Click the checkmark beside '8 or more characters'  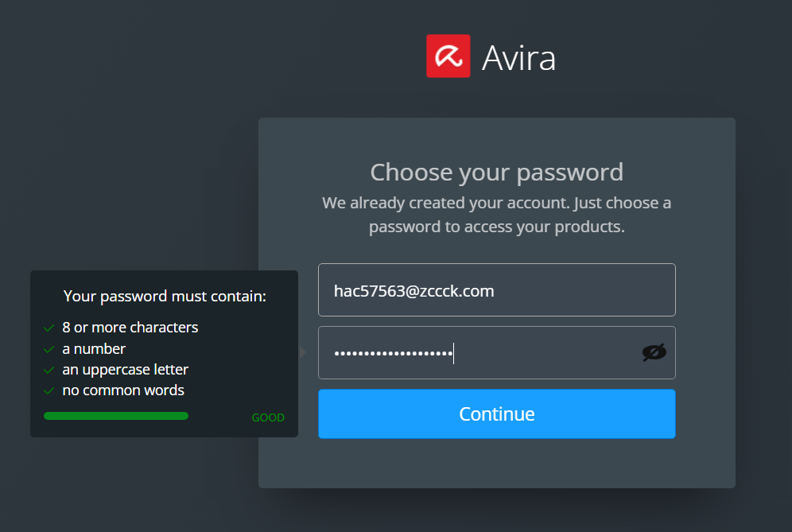click(x=49, y=328)
